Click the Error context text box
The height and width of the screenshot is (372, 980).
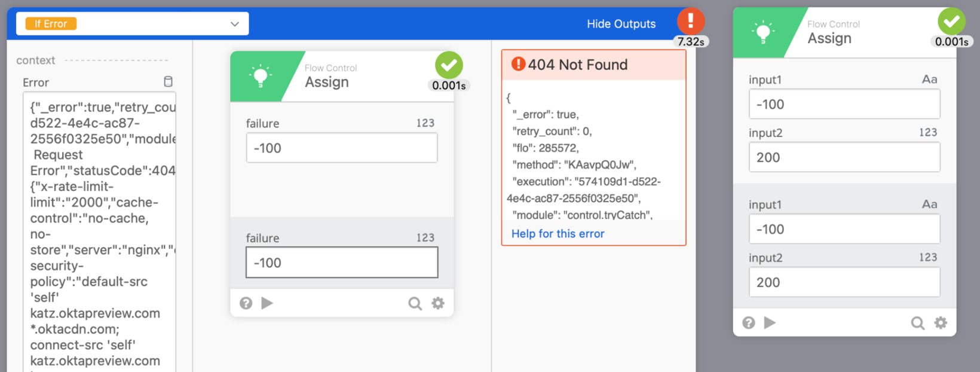(99, 233)
